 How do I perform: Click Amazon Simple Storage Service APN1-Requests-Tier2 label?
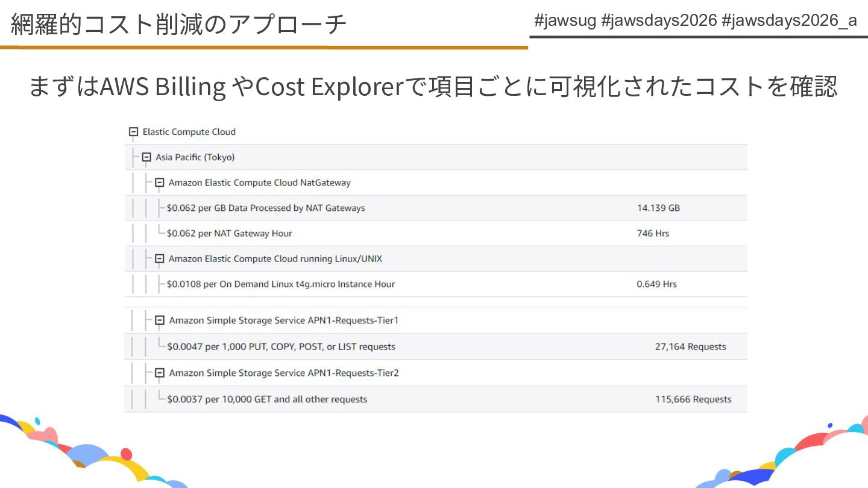pyautogui.click(x=284, y=373)
